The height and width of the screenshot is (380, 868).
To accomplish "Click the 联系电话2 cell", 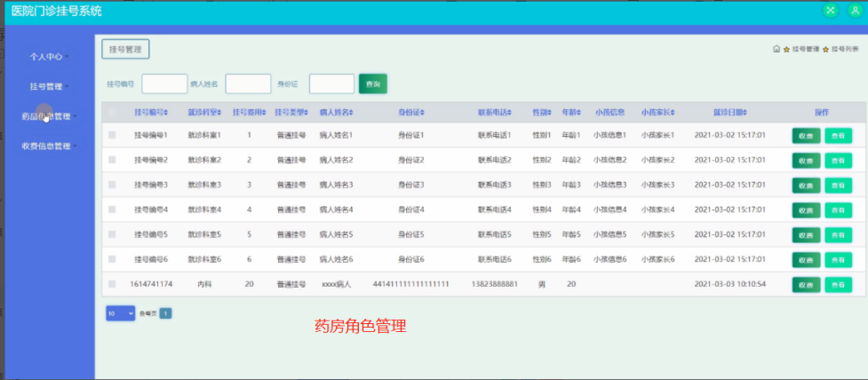I will (x=494, y=160).
